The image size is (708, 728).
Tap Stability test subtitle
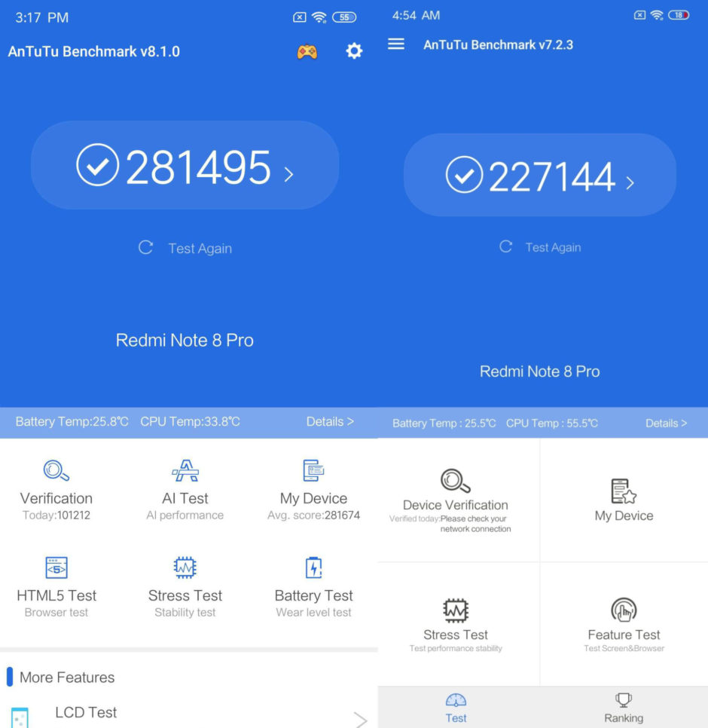(185, 613)
